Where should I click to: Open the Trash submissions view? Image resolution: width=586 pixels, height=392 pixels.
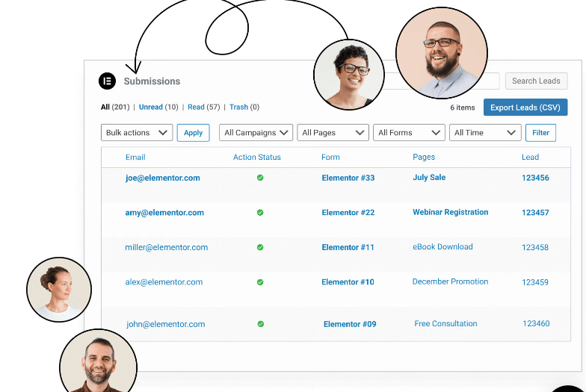pyautogui.click(x=239, y=108)
